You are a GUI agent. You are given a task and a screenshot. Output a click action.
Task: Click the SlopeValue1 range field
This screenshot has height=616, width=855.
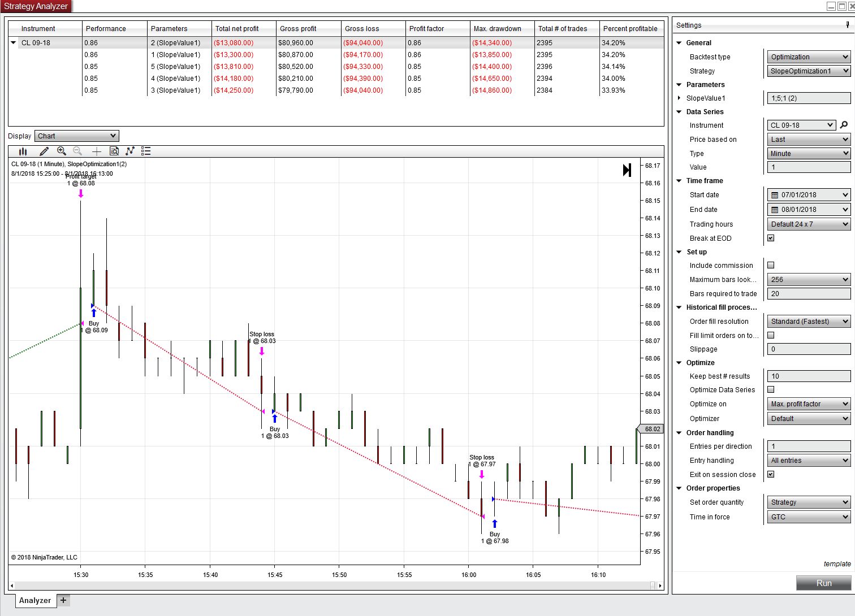pos(809,98)
